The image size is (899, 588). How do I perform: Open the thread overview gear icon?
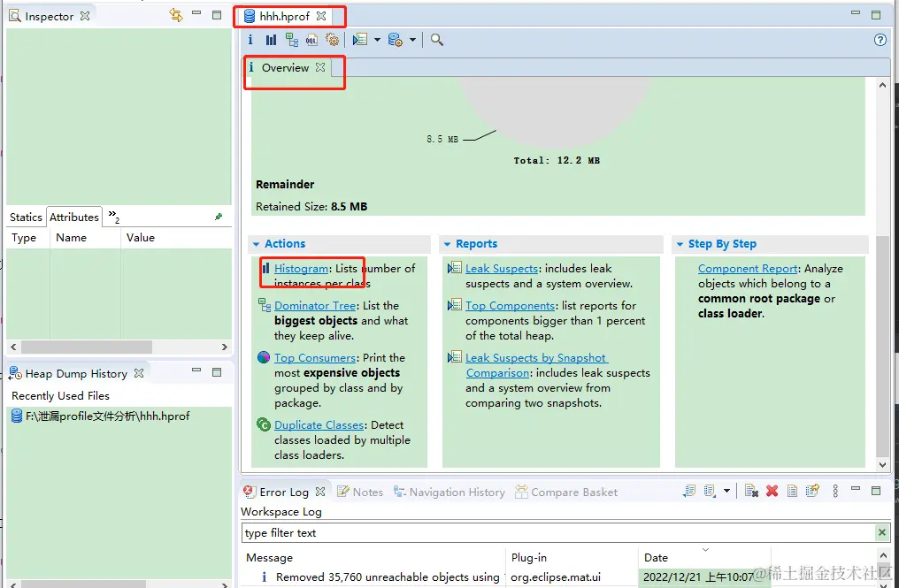pyautogui.click(x=332, y=40)
